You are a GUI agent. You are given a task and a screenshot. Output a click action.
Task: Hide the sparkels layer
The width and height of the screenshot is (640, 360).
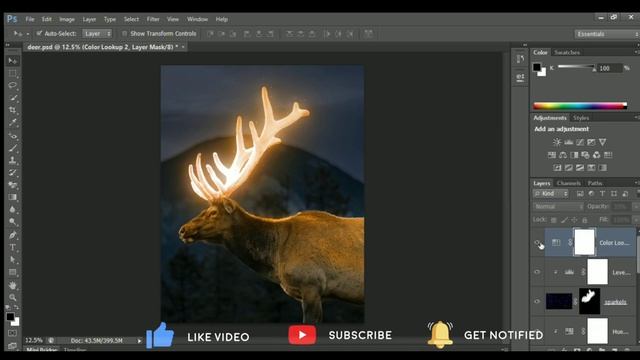click(x=537, y=302)
